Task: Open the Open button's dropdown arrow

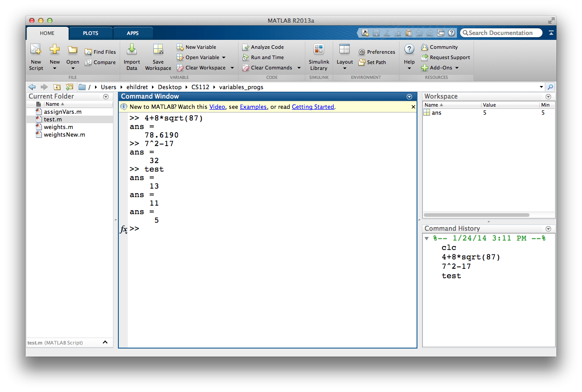Action: pyautogui.click(x=73, y=69)
